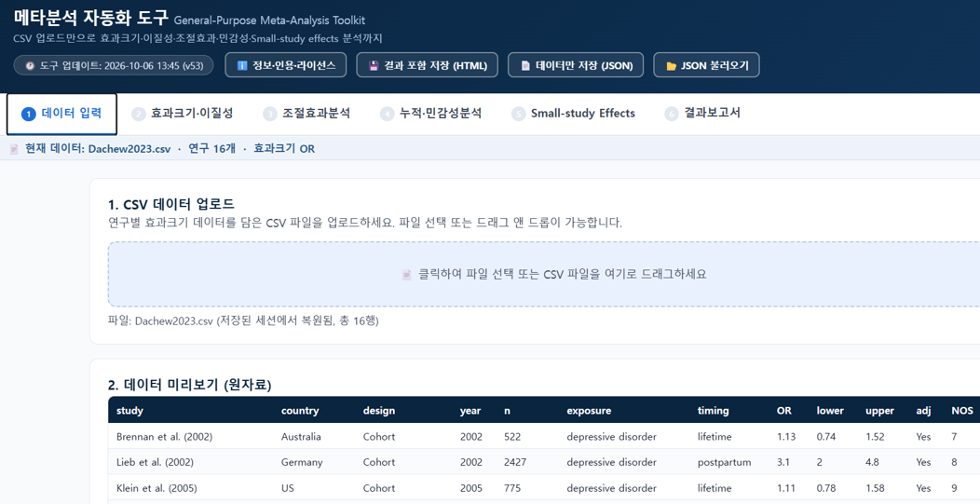This screenshot has width=980, height=504.
Task: Select the Brennan et al. (2002) cell
Action: click(x=164, y=437)
